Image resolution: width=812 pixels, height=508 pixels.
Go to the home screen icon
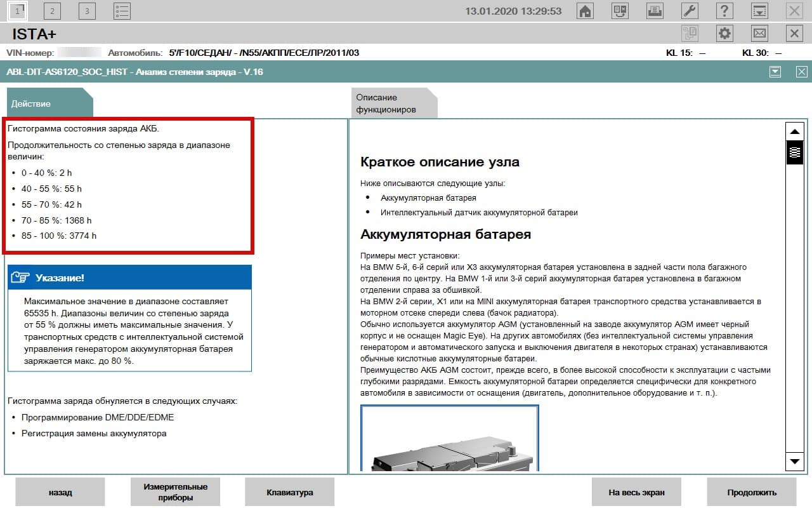[586, 11]
